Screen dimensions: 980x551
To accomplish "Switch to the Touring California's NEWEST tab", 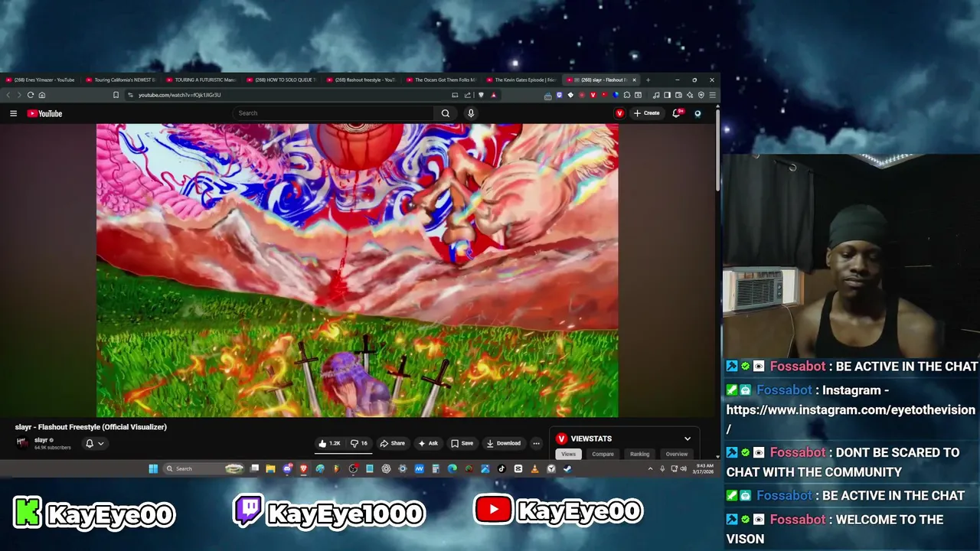I will (120, 80).
